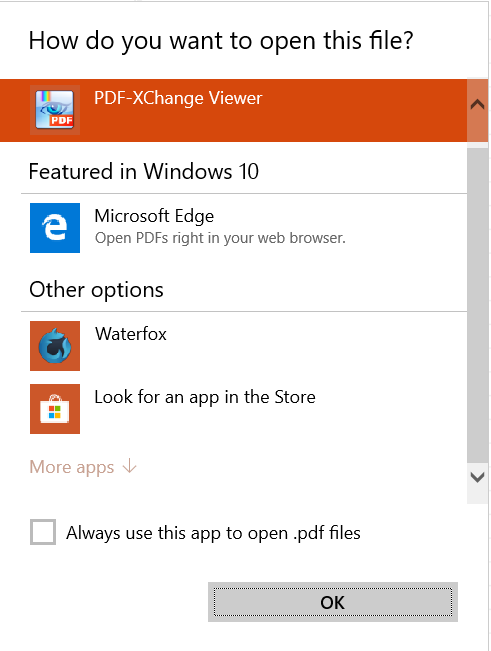This screenshot has height=651, width=491.
Task: Click the Featured in Windows 10 heading
Action: coord(144,171)
